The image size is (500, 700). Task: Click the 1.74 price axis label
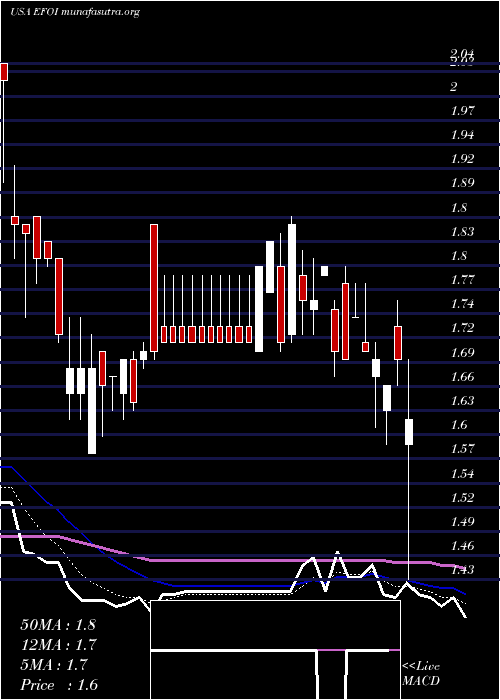point(462,304)
